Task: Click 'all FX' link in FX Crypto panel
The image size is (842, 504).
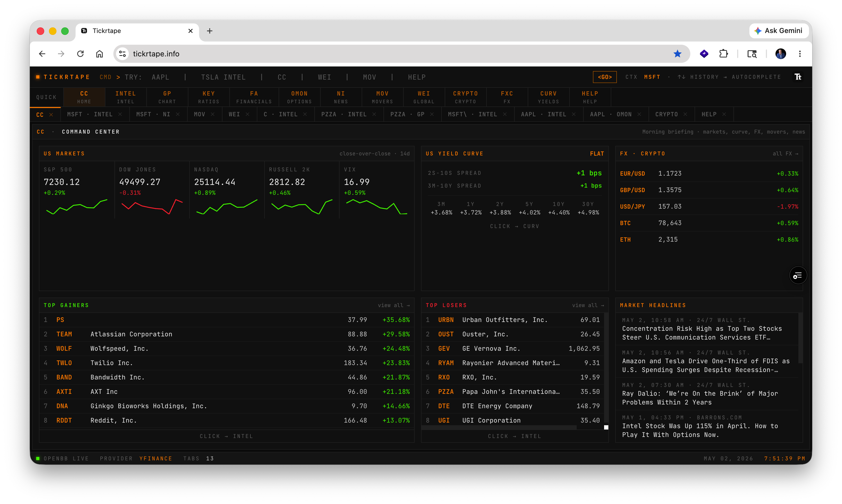Action: pos(785,154)
